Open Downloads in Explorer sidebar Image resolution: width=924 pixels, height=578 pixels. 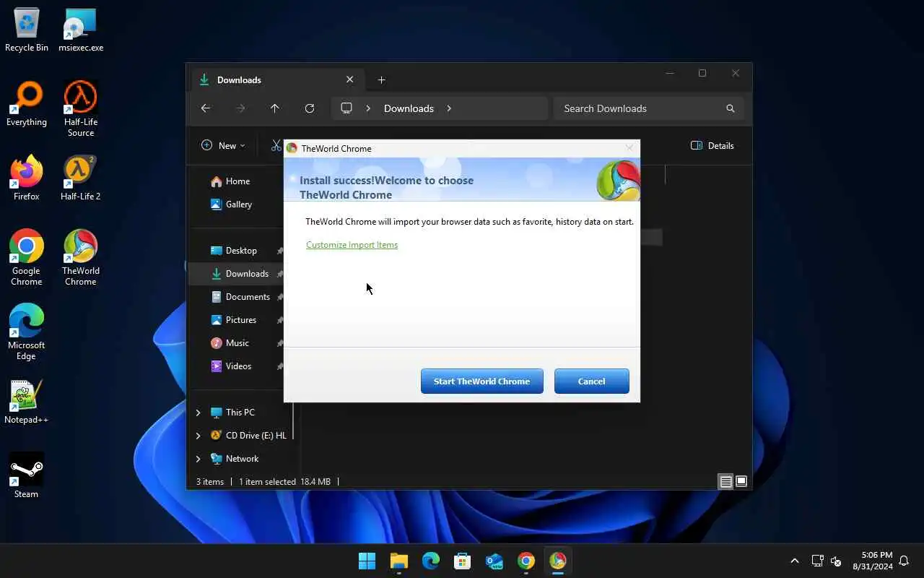pyautogui.click(x=247, y=274)
